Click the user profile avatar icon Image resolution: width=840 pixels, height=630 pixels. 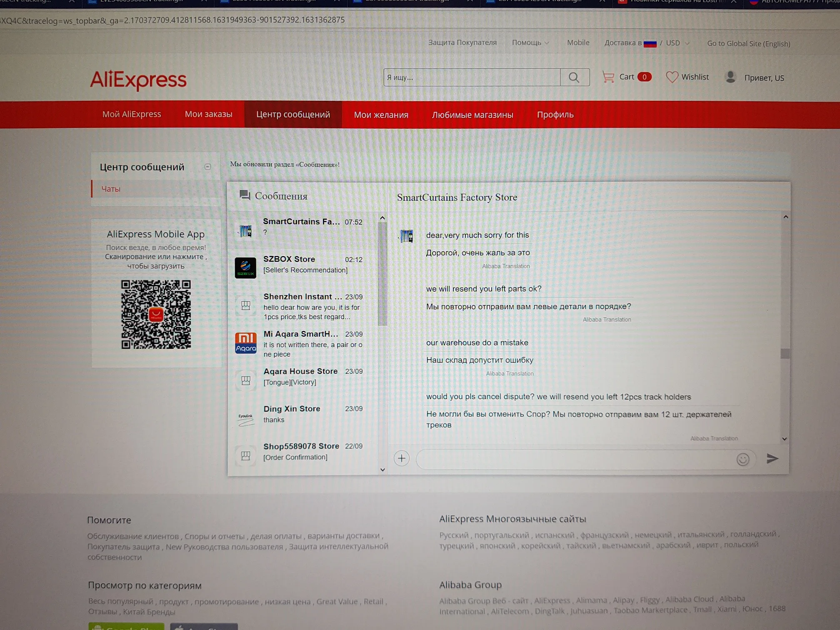point(730,77)
